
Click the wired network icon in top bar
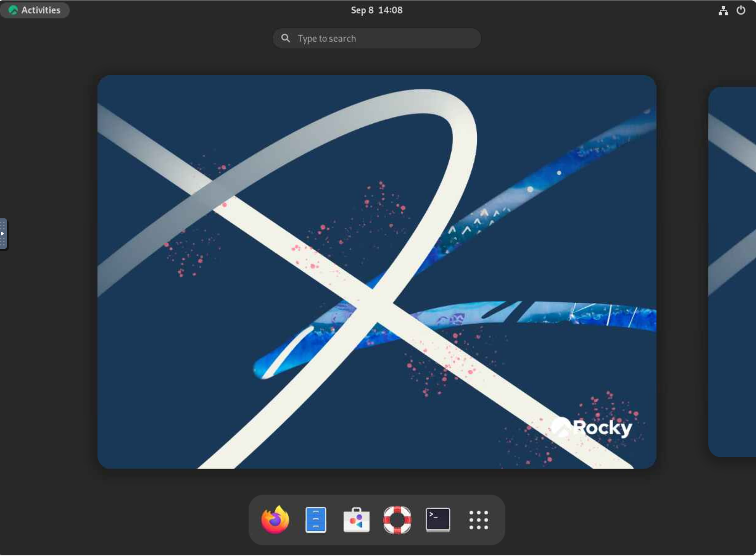coord(723,10)
